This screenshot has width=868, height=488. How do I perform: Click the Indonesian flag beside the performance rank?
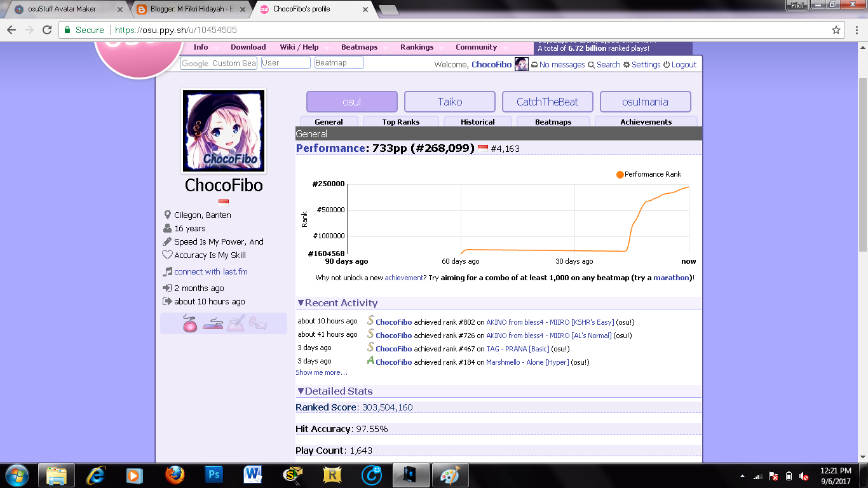point(483,148)
